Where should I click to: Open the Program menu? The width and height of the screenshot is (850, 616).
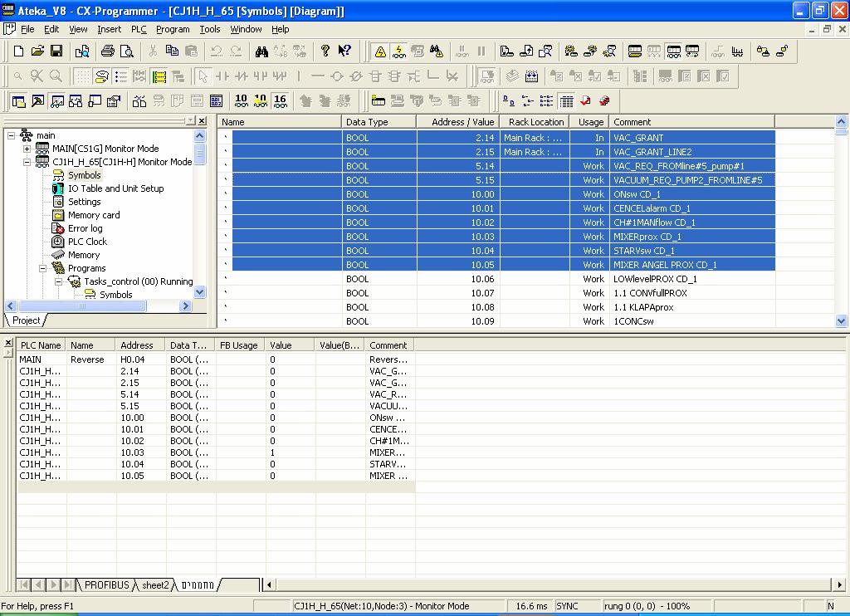(x=173, y=29)
